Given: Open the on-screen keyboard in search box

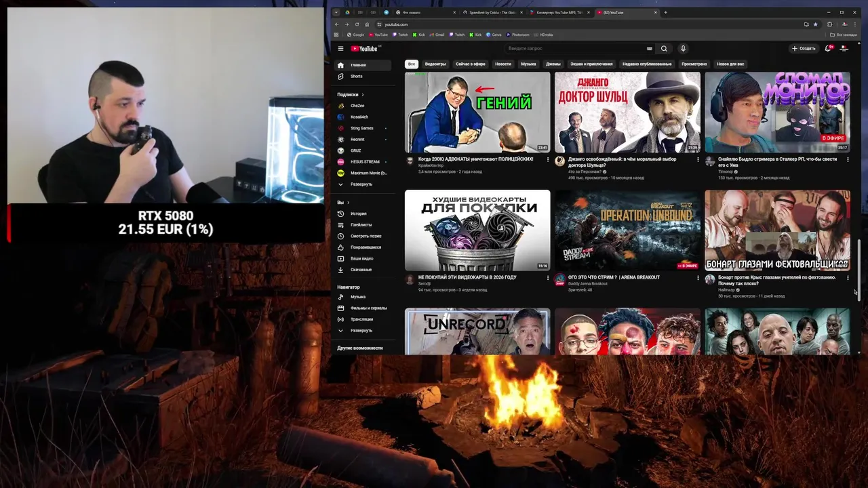Looking at the screenshot, I should pyautogui.click(x=649, y=49).
